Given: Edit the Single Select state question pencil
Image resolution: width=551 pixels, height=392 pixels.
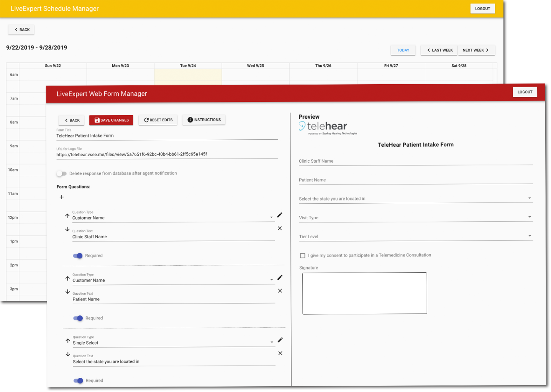Looking at the screenshot, I should [x=280, y=340].
